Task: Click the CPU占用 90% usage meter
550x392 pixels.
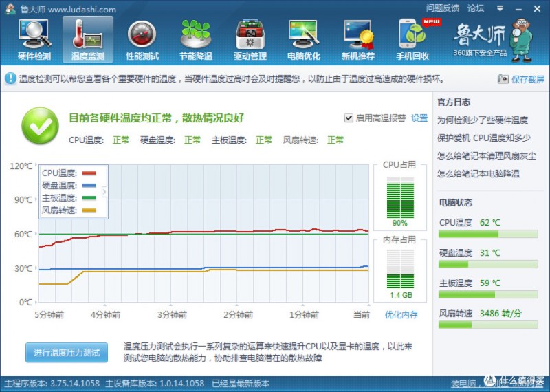Action: coord(400,198)
